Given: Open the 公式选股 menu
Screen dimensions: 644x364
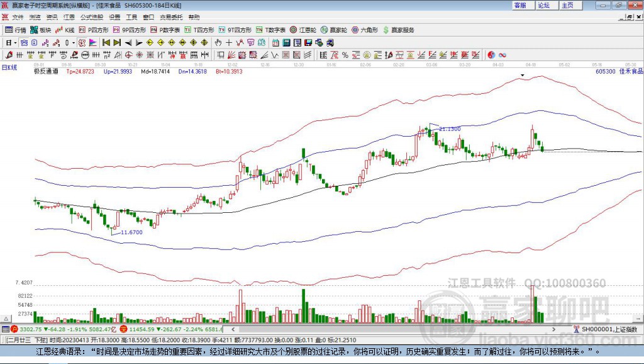Looking at the screenshot, I should [x=92, y=17].
